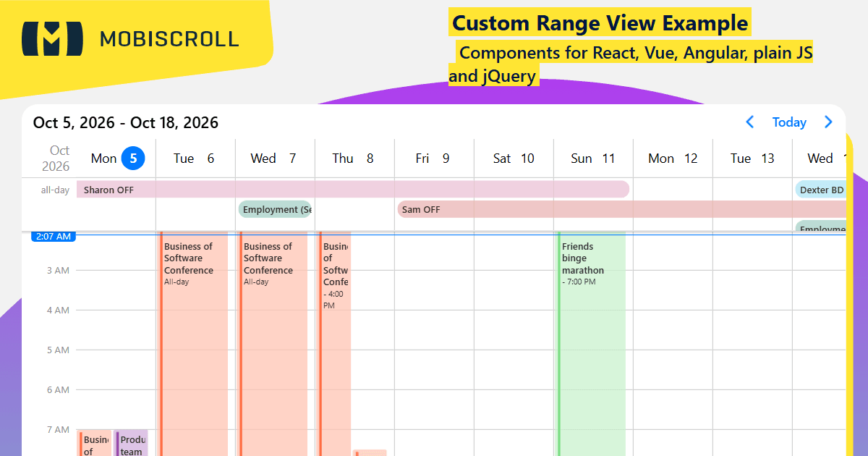Click the 3 AM time label

coord(59,271)
